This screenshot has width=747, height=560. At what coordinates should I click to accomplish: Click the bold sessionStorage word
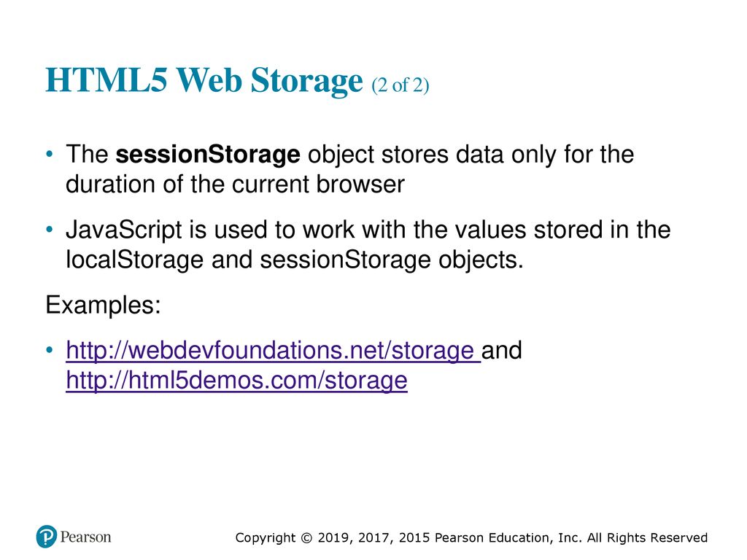[208, 155]
